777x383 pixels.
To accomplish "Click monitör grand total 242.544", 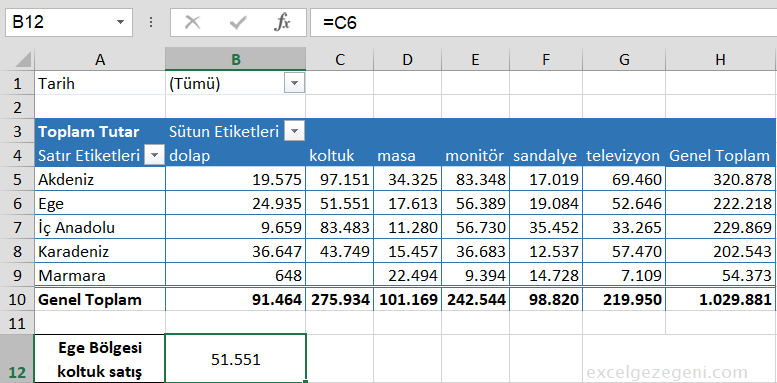I will [475, 299].
